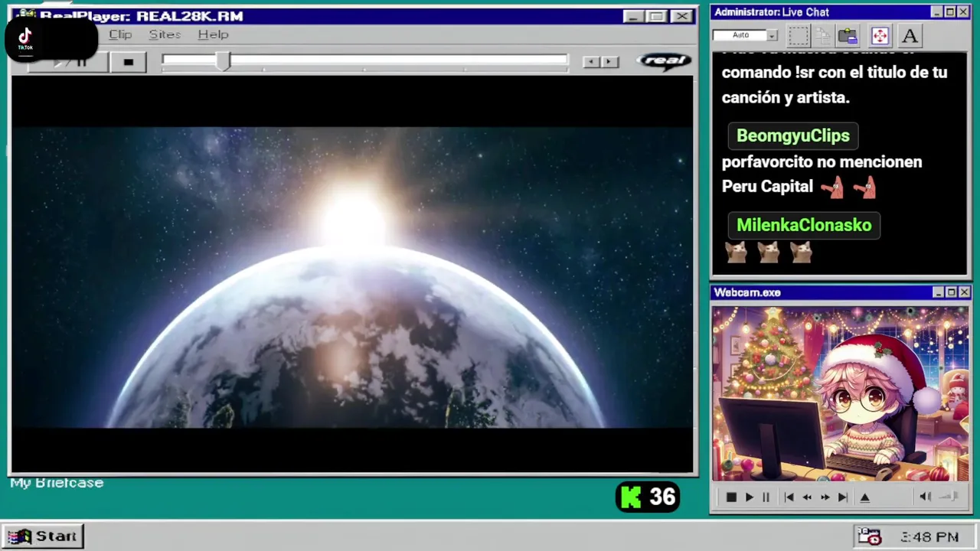Open the Clip menu in RealPlayer
This screenshot has width=980, height=551.
(120, 34)
